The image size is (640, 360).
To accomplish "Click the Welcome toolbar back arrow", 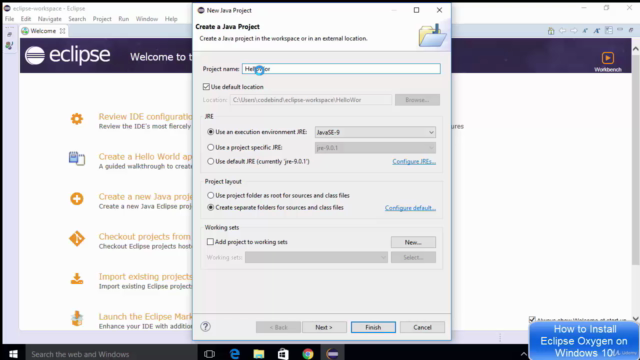I will 562,31.
